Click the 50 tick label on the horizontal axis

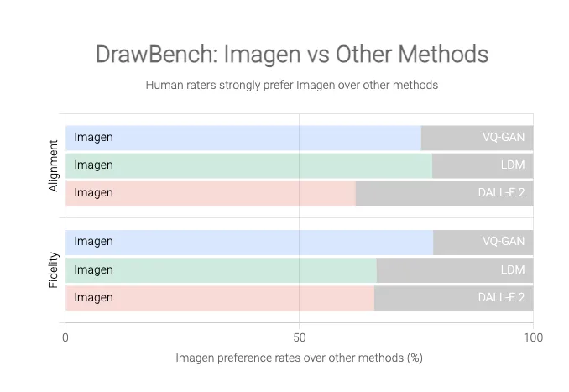[299, 337]
